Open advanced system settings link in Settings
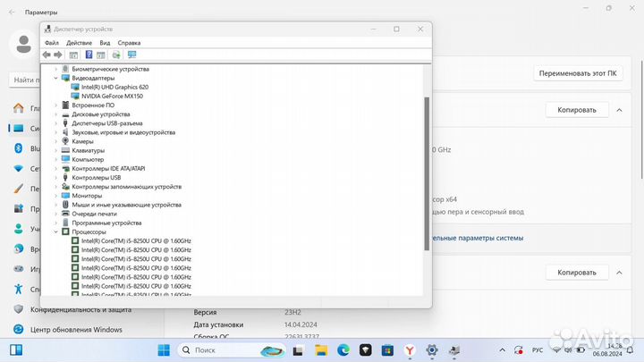 (x=478, y=238)
